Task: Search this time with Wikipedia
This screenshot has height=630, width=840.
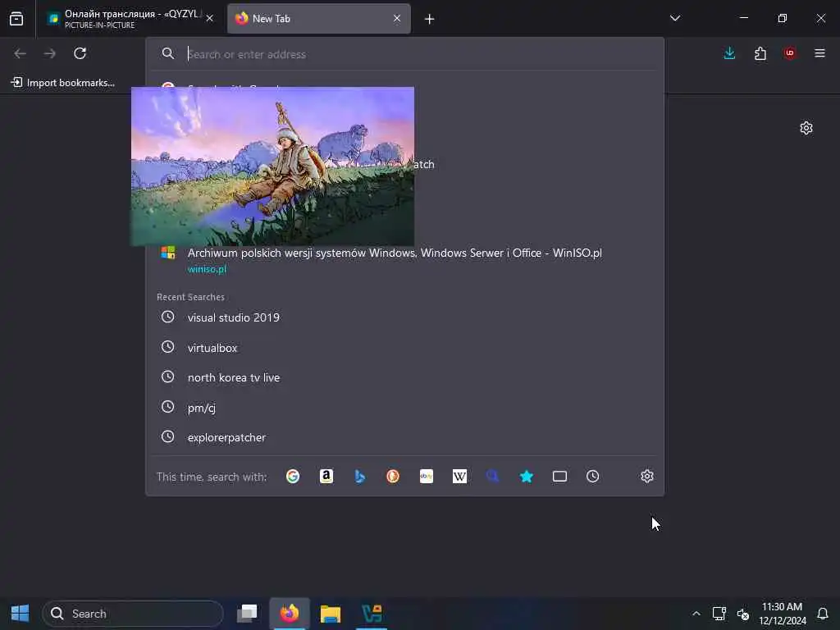Action: [459, 477]
